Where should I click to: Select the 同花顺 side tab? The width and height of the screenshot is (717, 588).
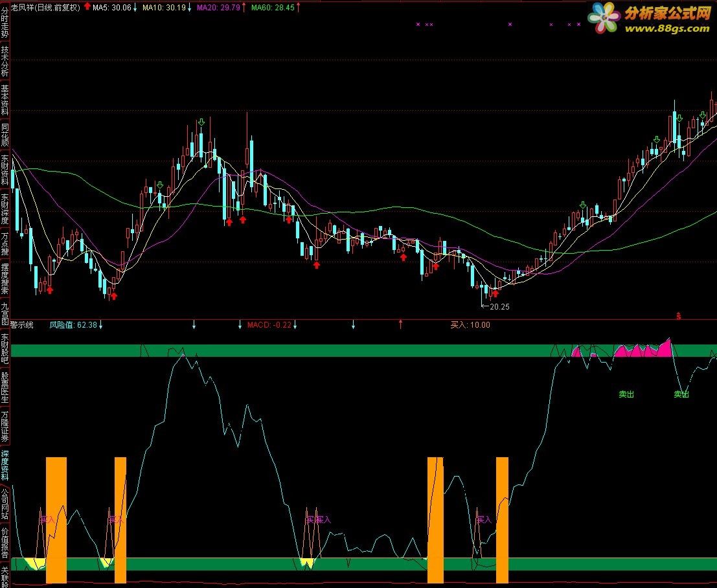pos(5,135)
